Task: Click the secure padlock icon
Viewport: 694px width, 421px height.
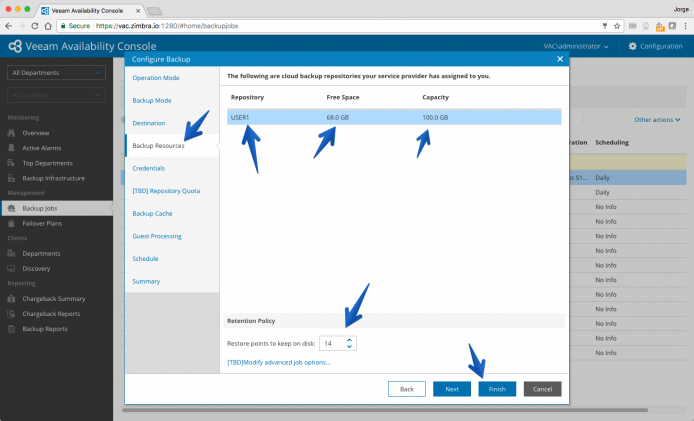Action: [63, 26]
